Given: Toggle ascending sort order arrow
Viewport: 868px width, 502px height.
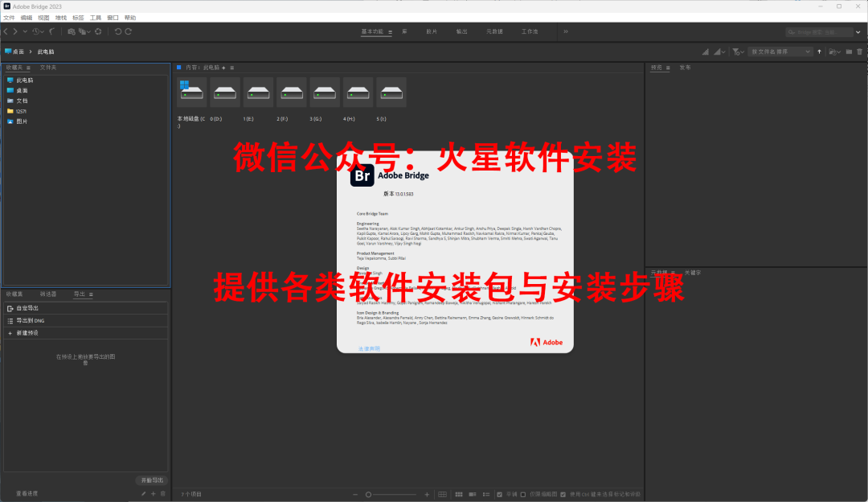Looking at the screenshot, I should [819, 51].
